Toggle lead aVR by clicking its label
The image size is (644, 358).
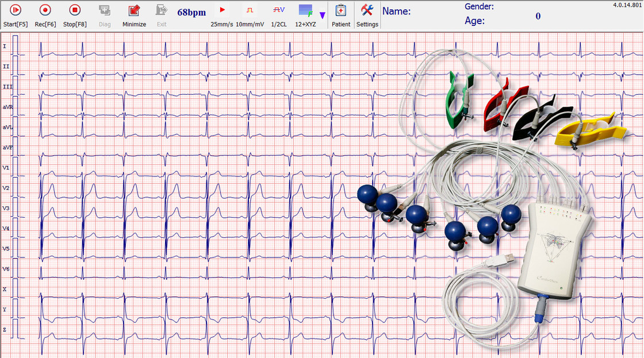tap(8, 106)
